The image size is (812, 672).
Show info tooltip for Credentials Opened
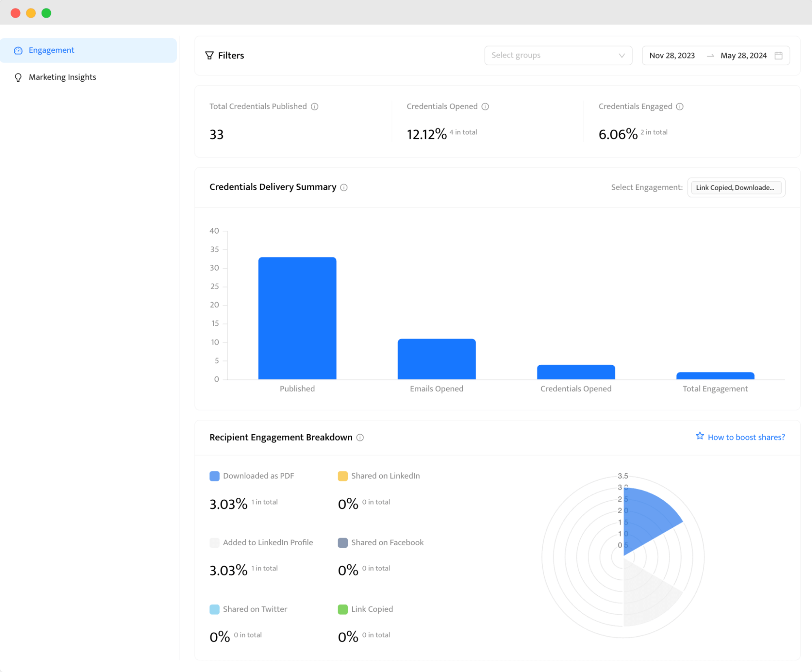click(x=485, y=106)
